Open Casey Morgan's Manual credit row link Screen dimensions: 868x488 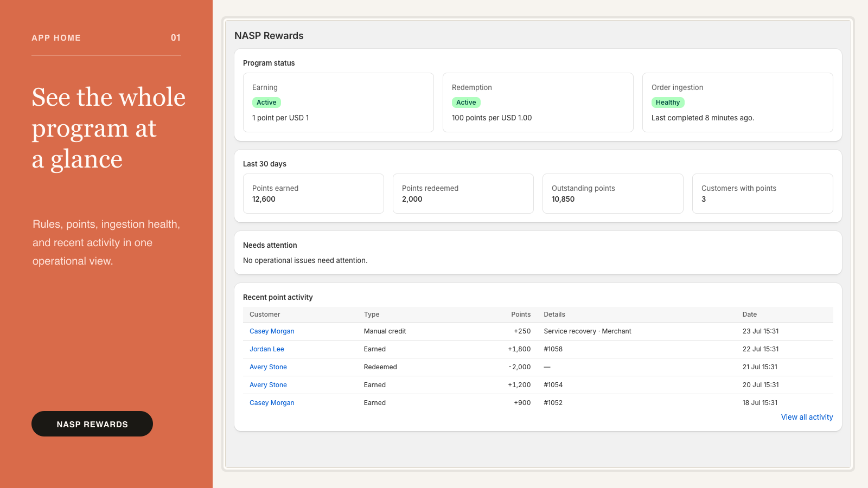point(272,331)
